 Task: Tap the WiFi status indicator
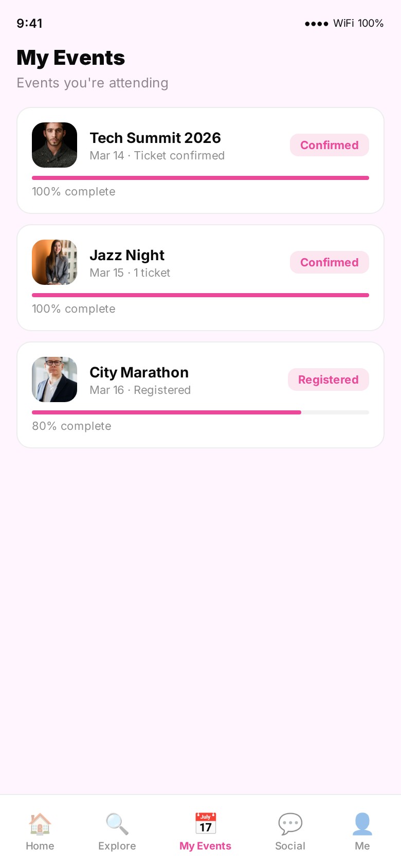343,23
